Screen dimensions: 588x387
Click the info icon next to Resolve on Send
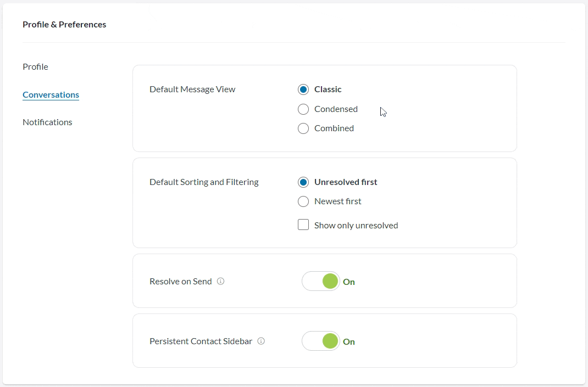220,281
